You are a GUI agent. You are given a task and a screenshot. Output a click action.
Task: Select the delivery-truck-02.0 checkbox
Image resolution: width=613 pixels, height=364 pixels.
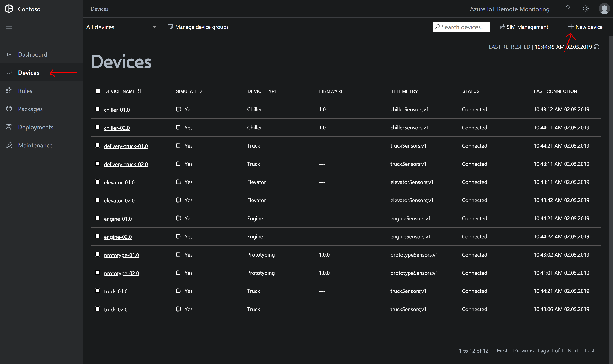pyautogui.click(x=98, y=163)
